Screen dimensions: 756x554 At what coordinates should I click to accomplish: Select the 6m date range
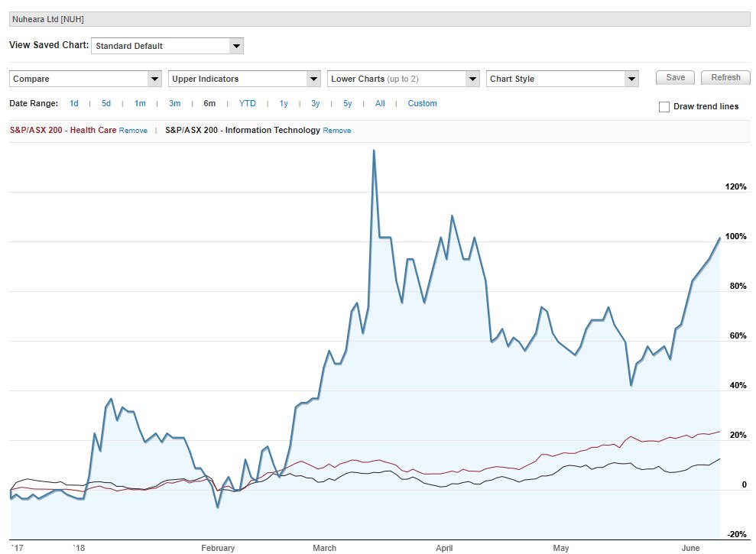(x=209, y=103)
